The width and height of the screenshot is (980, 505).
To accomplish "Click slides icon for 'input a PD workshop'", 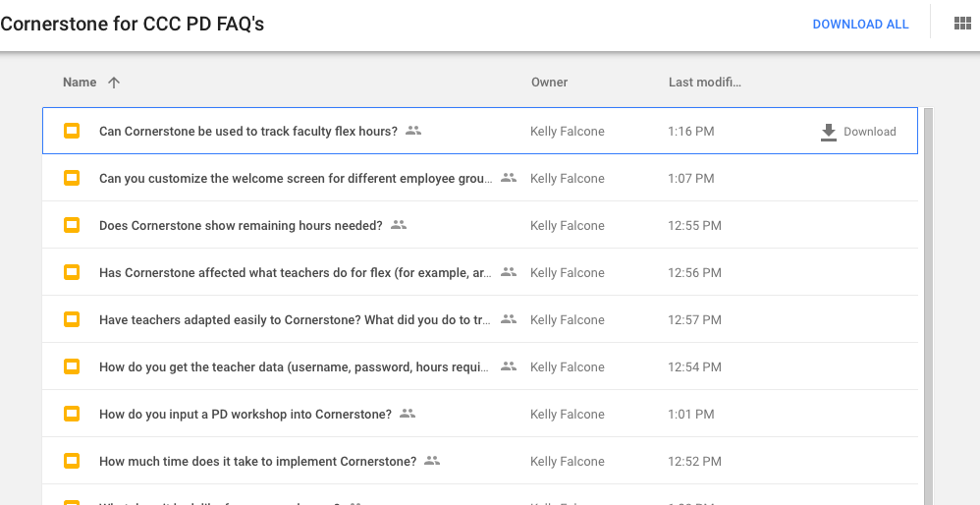I will point(72,414).
